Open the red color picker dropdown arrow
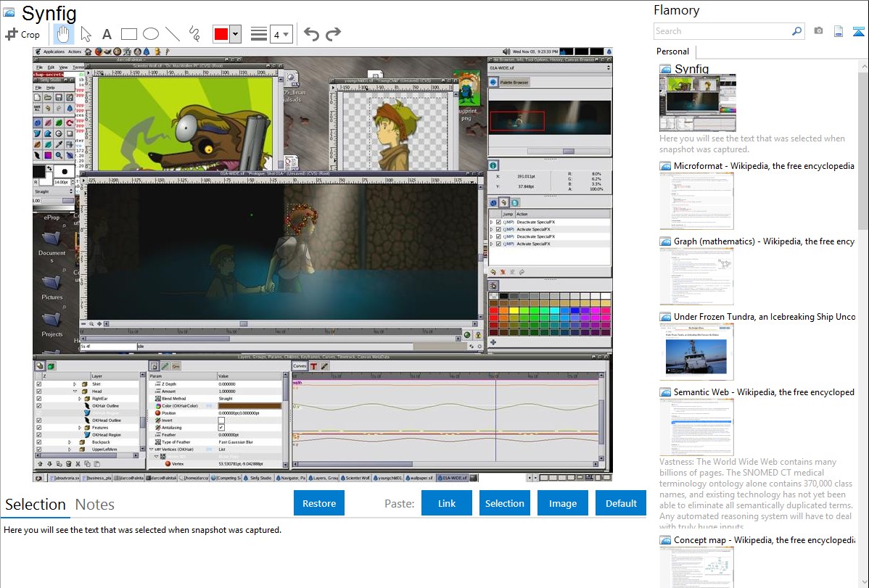The image size is (869, 588). pos(235,34)
